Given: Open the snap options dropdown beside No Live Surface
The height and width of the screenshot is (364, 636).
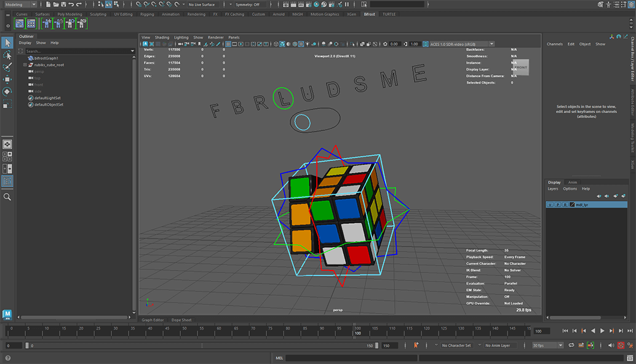Looking at the screenshot, I should (x=184, y=4).
